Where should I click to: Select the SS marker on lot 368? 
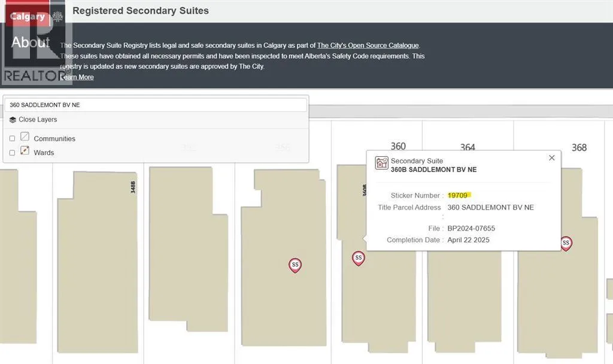(x=566, y=243)
